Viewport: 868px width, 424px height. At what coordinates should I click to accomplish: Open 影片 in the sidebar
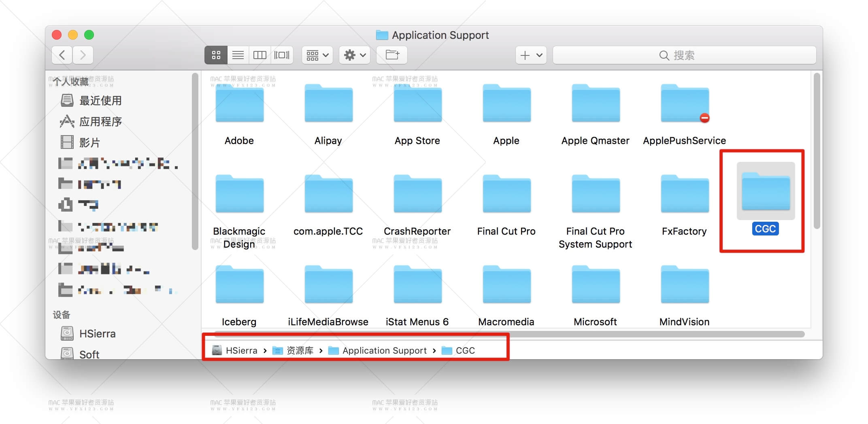(80, 142)
